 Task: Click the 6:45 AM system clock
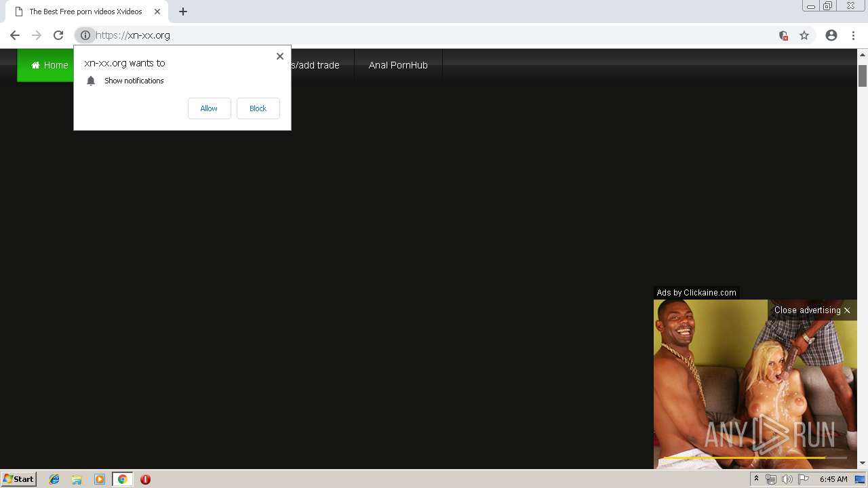click(833, 479)
